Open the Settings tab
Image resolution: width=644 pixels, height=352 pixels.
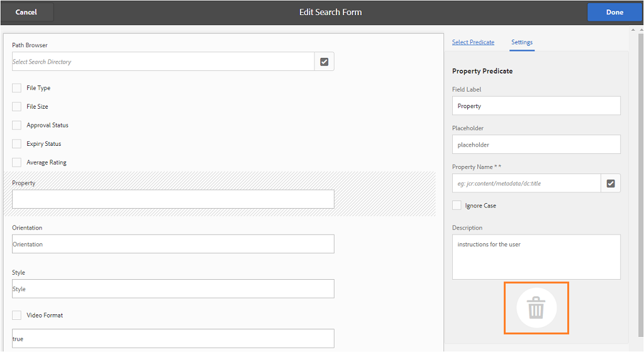click(522, 42)
